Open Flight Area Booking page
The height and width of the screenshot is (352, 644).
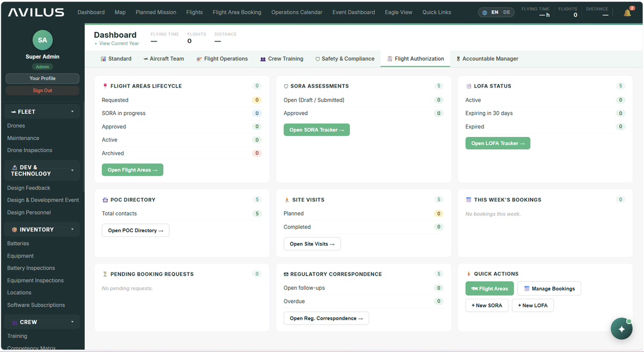[x=237, y=12]
